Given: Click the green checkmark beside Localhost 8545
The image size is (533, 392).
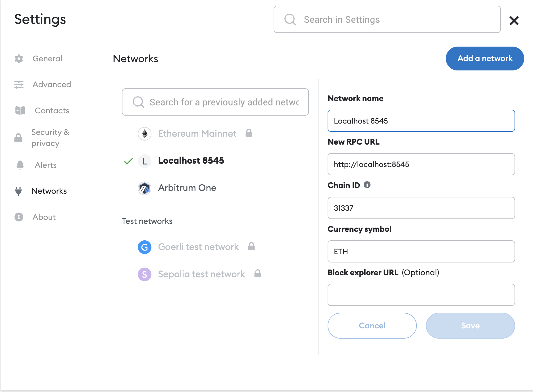Looking at the screenshot, I should pos(129,161).
